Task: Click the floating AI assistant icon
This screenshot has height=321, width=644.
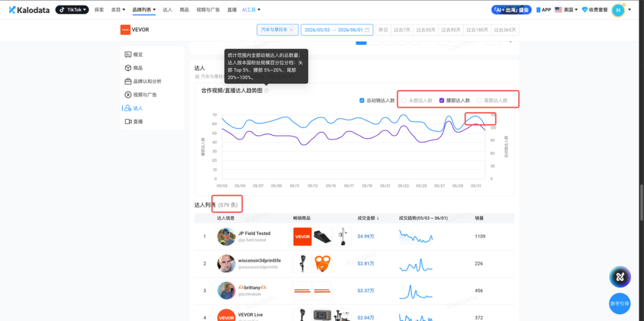Action: pyautogui.click(x=620, y=277)
